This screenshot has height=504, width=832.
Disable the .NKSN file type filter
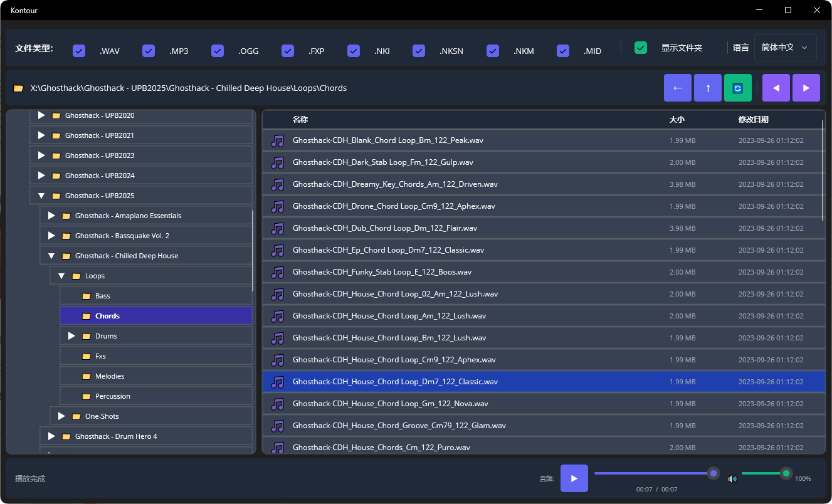419,51
